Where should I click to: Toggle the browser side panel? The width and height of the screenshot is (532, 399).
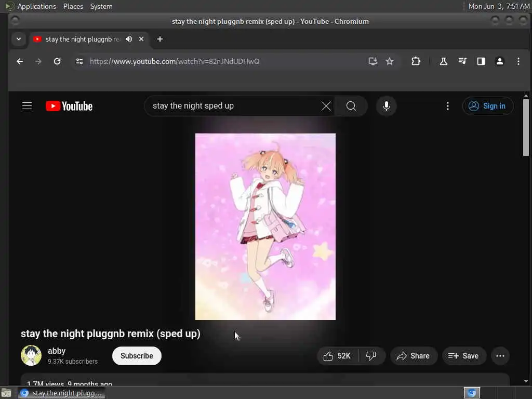coord(481,61)
